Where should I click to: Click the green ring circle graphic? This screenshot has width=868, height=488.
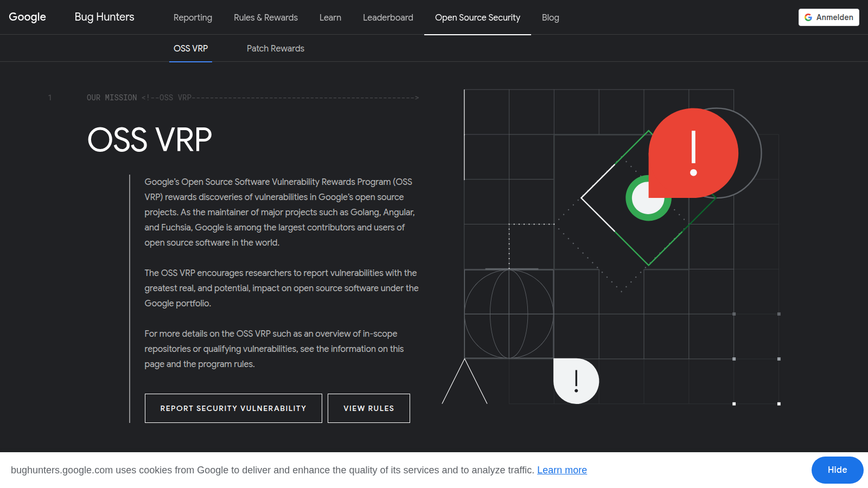point(647,198)
